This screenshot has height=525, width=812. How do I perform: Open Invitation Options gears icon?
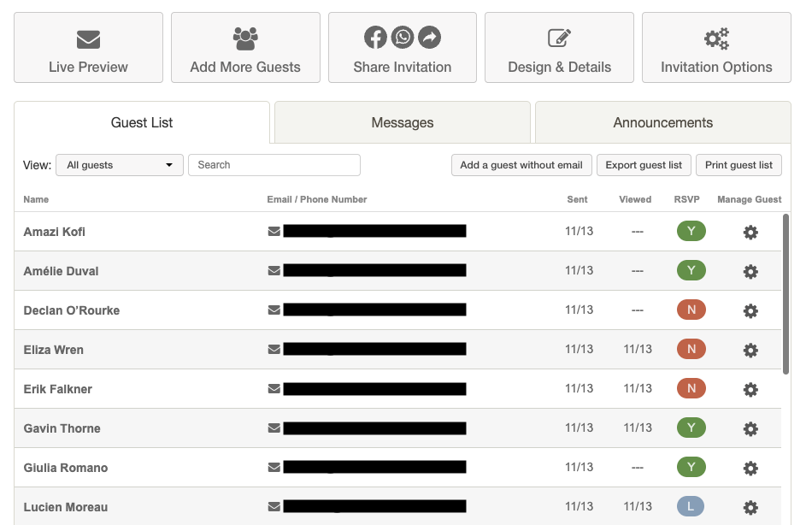[717, 38]
